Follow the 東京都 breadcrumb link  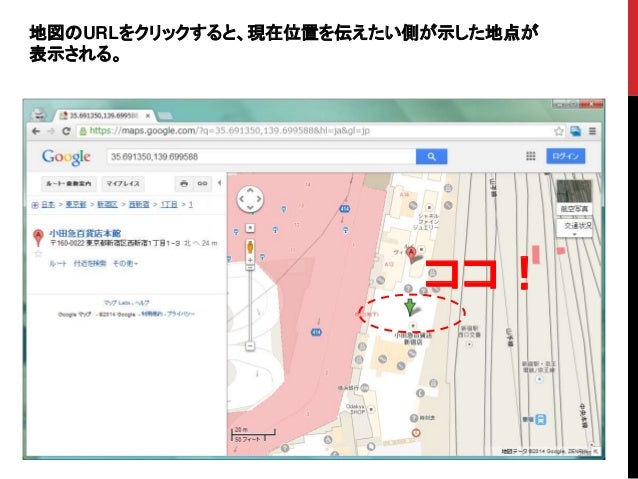(x=76, y=204)
